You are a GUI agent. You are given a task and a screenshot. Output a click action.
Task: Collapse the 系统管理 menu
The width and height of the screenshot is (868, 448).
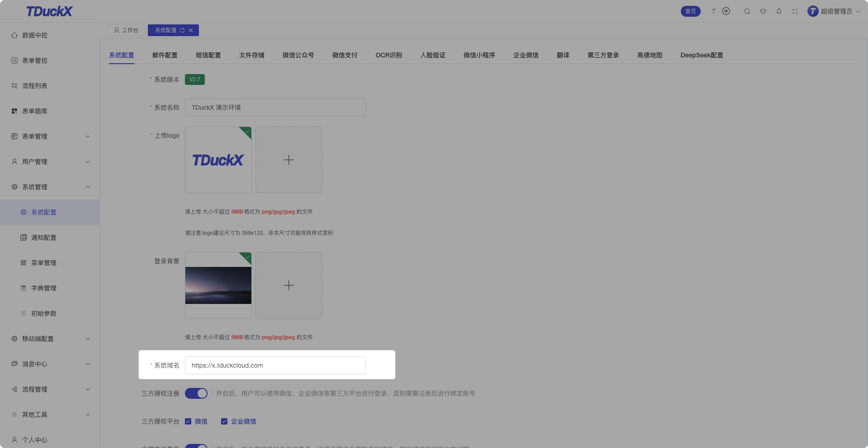tap(50, 187)
